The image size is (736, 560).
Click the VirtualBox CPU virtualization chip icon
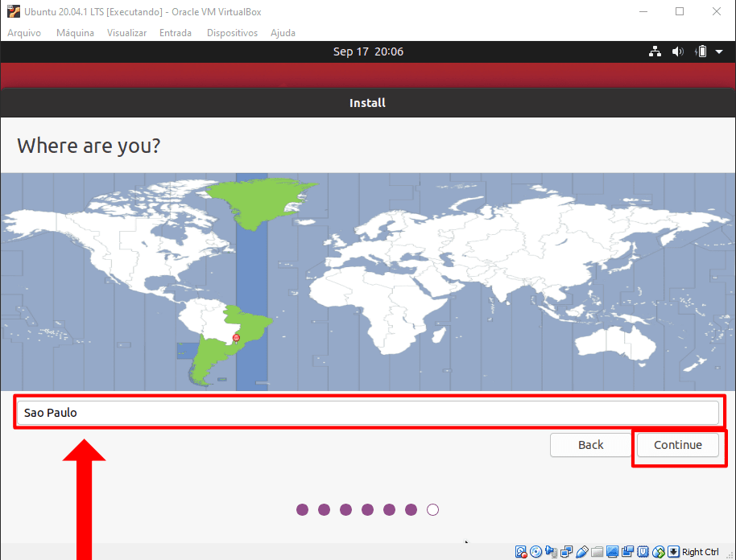(x=643, y=552)
